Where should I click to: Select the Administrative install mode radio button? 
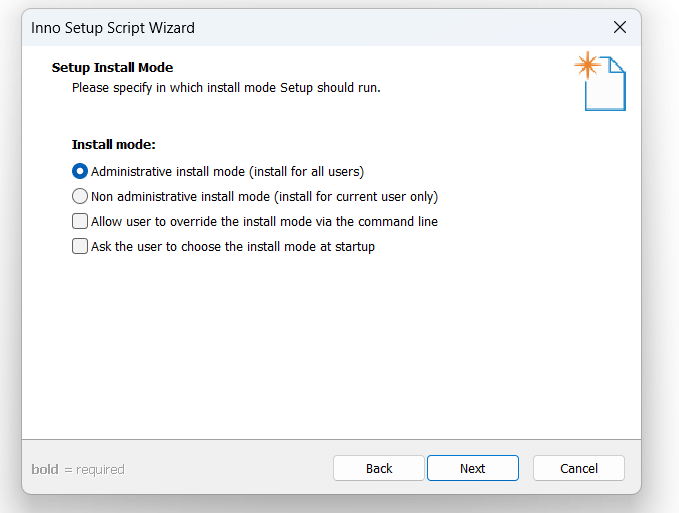pyautogui.click(x=80, y=171)
